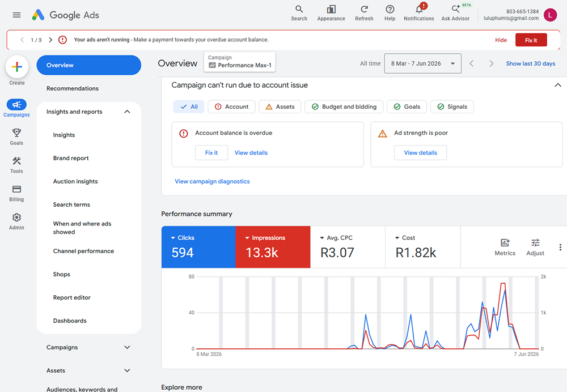The width and height of the screenshot is (567, 392).
Task: Filter issues by Goals chip
Action: click(407, 106)
